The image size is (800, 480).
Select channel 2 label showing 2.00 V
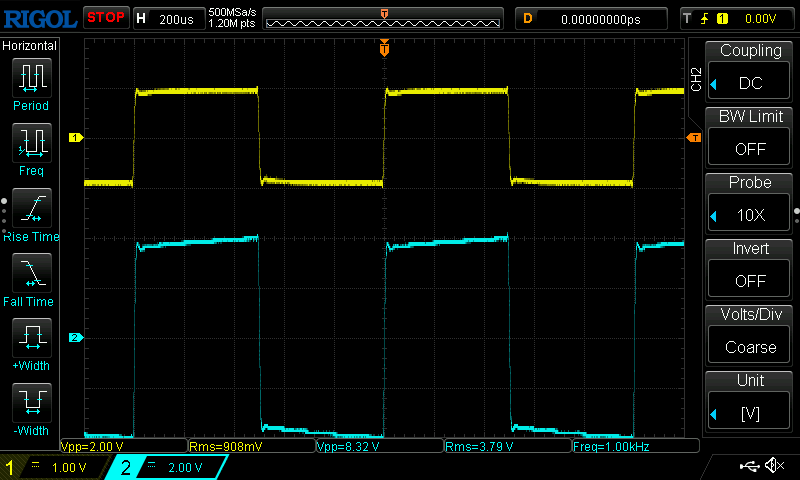168,467
